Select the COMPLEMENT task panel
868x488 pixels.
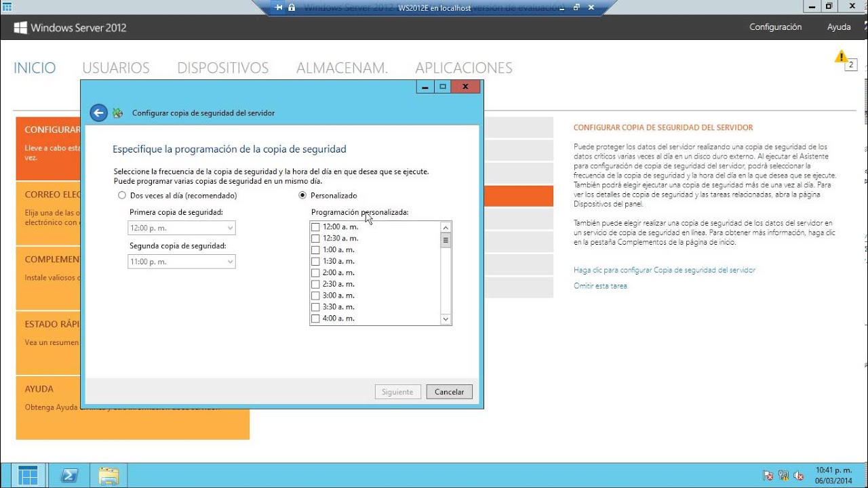point(48,279)
